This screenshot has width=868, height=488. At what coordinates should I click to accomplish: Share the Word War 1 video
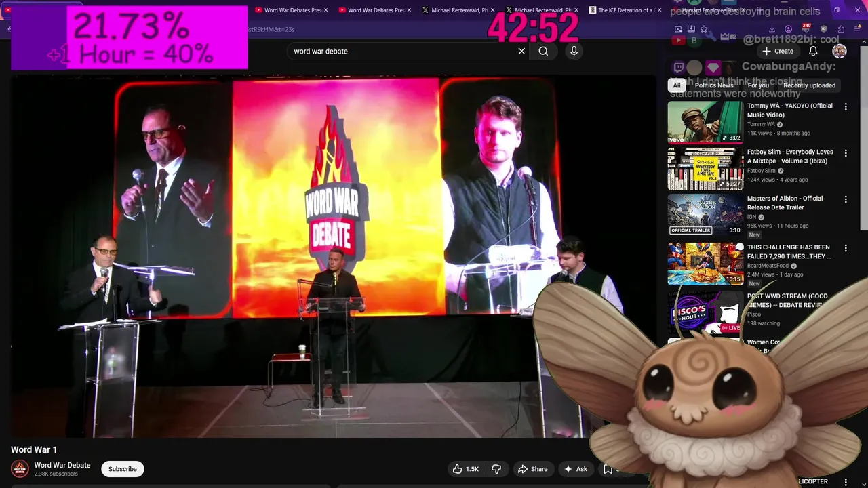pyautogui.click(x=532, y=469)
